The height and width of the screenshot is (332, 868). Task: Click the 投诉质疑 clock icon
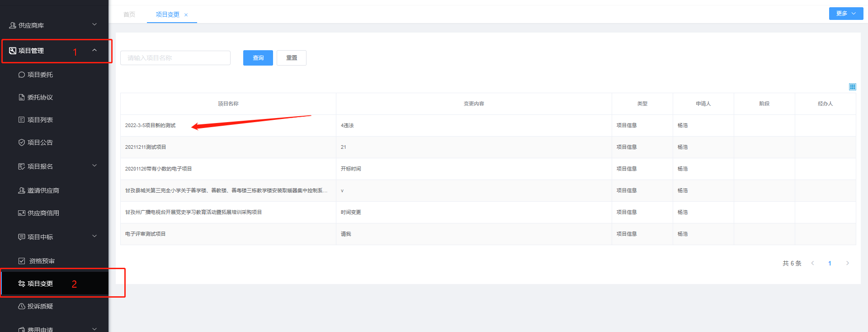pos(22,306)
